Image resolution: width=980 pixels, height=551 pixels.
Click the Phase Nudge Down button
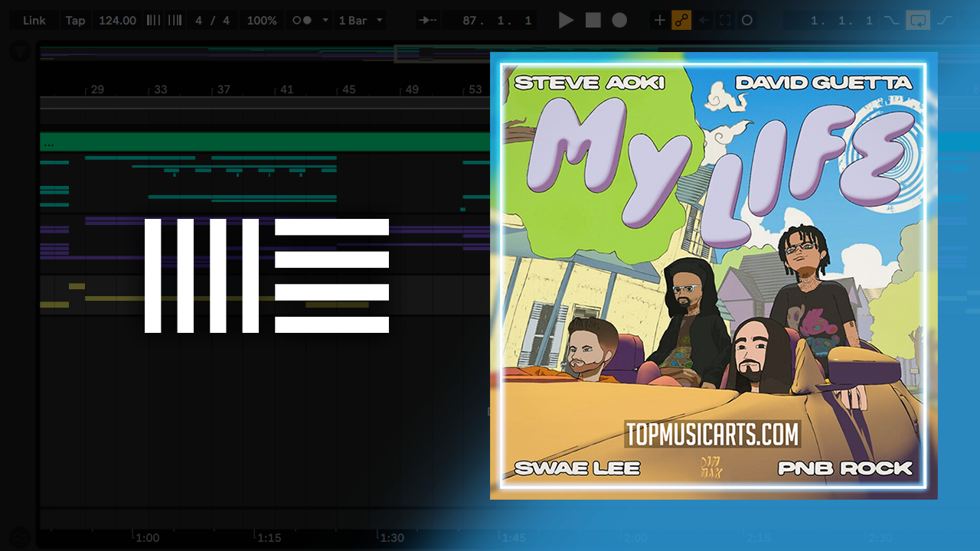click(x=153, y=21)
